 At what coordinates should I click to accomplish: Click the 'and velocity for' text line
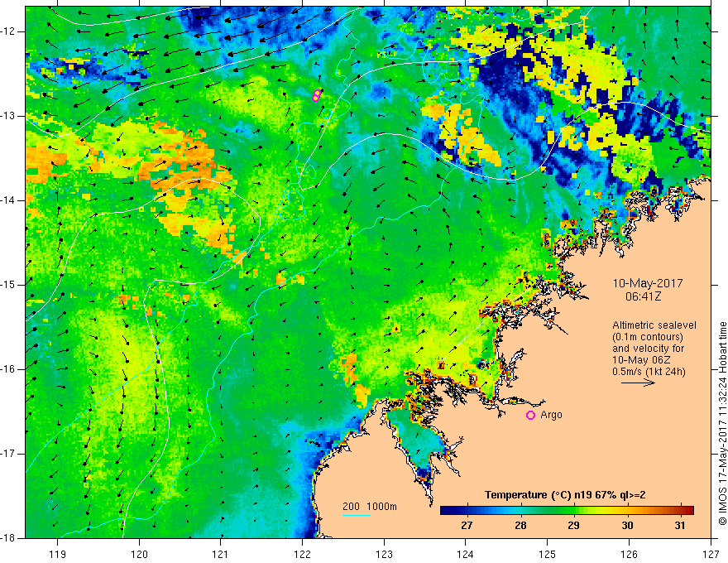point(648,349)
